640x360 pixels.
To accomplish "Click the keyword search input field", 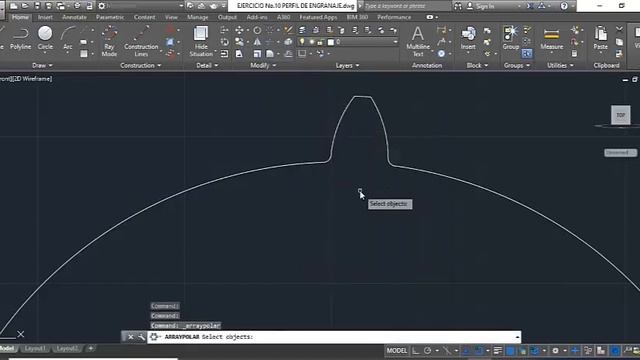I will coord(407,6).
